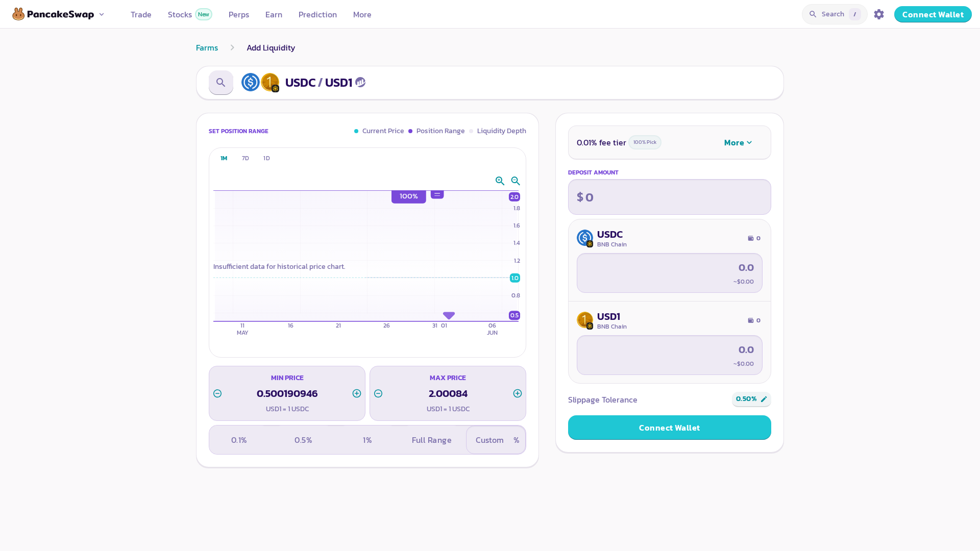
Task: Click the New badge beside Stocks
Action: (204, 14)
